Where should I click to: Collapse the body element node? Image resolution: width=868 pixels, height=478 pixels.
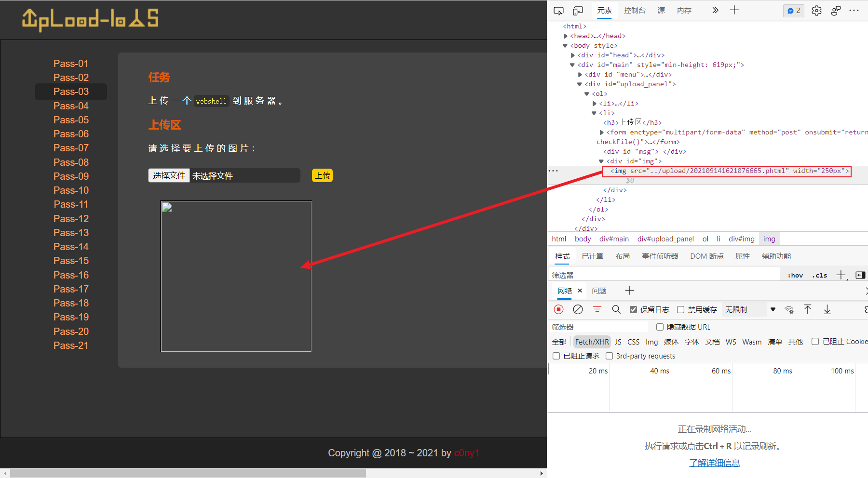point(565,46)
